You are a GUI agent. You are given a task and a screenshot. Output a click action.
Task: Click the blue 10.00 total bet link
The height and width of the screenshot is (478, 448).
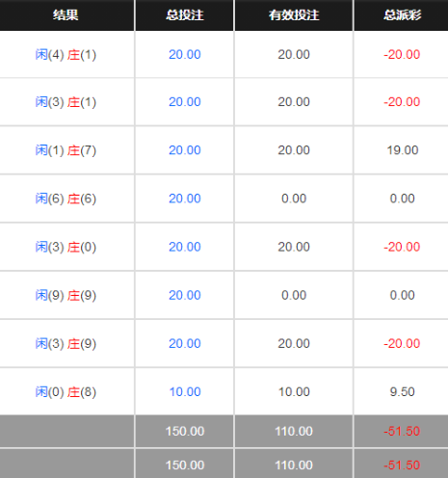point(185,391)
